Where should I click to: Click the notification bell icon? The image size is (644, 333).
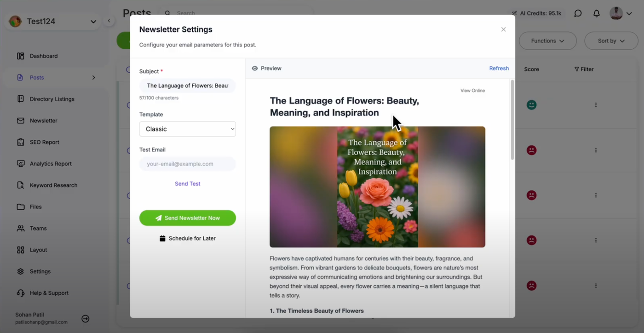[596, 13]
